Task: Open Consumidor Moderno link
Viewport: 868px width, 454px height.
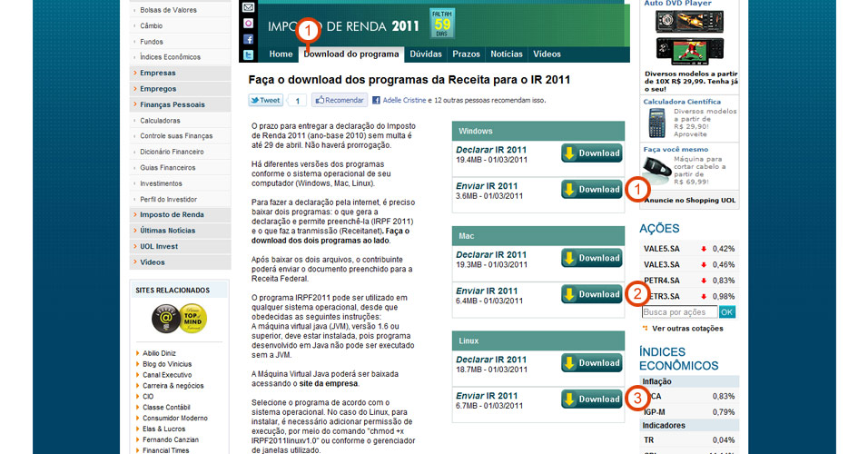Action: (x=175, y=418)
